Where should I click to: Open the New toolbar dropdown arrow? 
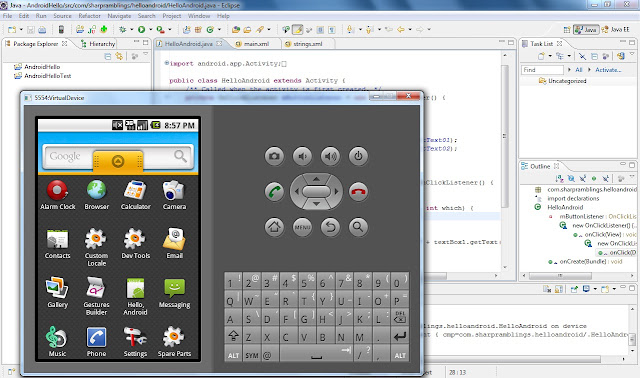coord(21,29)
